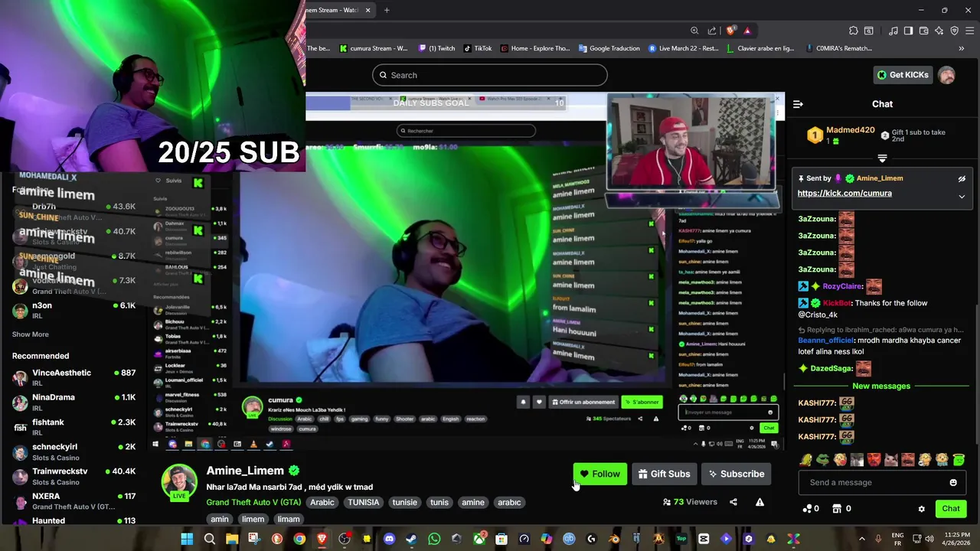Send message with green Chat button
980x551 pixels.
tap(951, 508)
